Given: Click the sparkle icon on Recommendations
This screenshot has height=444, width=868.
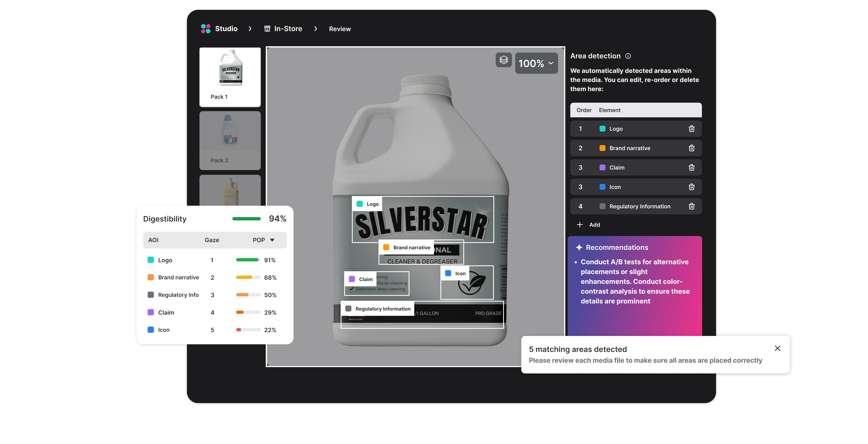Looking at the screenshot, I should pos(579,247).
